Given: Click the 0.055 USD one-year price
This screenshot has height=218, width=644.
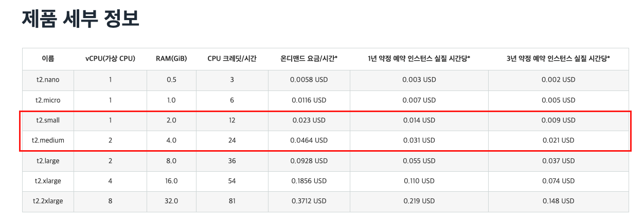Looking at the screenshot, I should [419, 161].
